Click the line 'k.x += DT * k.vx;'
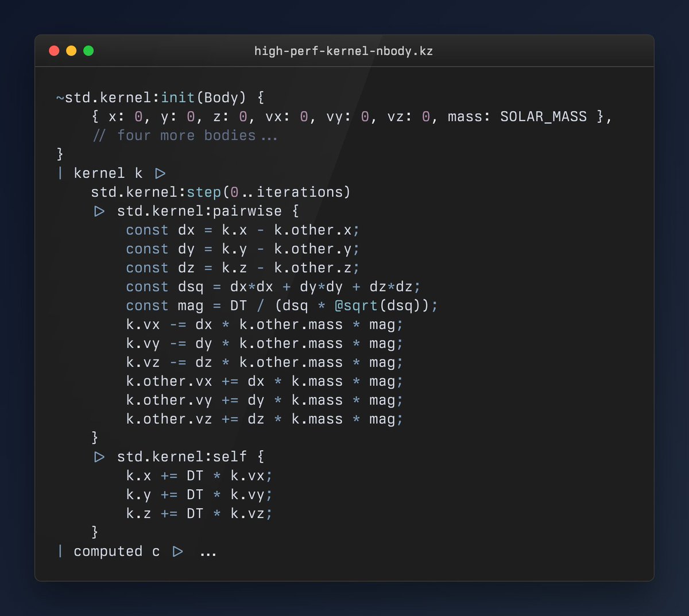Viewport: 689px width, 616px height. 199,476
